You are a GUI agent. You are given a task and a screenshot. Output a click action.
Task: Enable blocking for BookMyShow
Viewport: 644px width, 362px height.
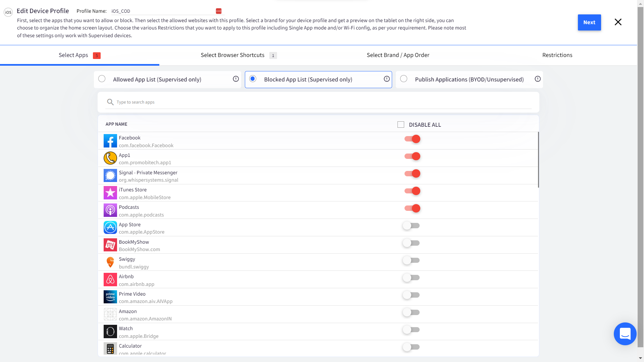click(x=411, y=243)
